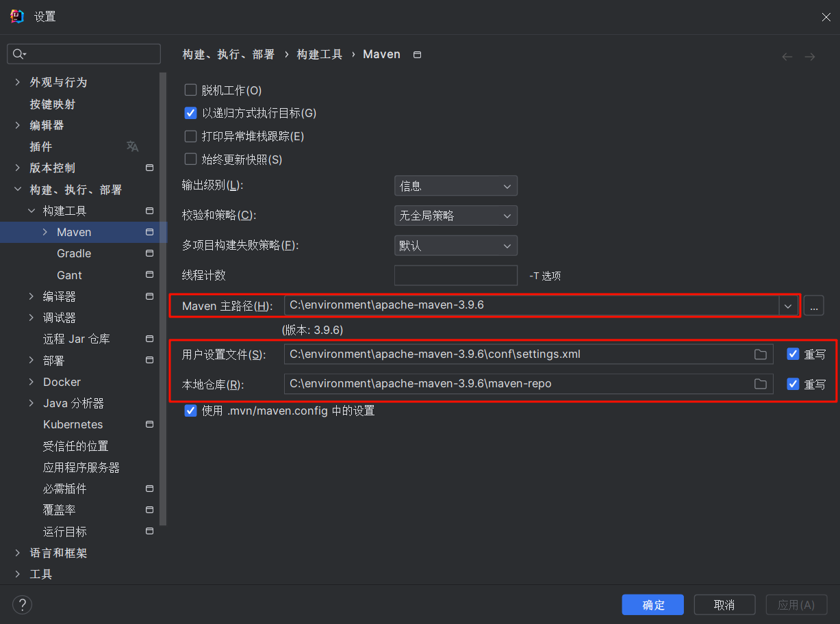Enable 打印异常堆栈跟踪 checkbox
840x624 pixels.
191,136
